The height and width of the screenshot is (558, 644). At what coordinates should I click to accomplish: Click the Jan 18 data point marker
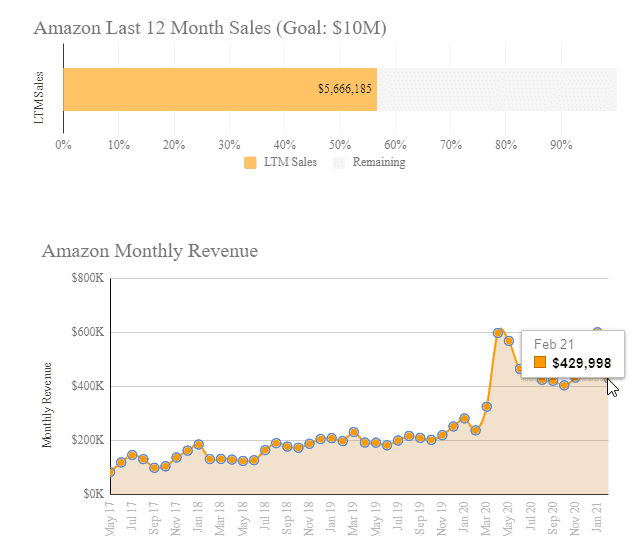[x=199, y=444]
